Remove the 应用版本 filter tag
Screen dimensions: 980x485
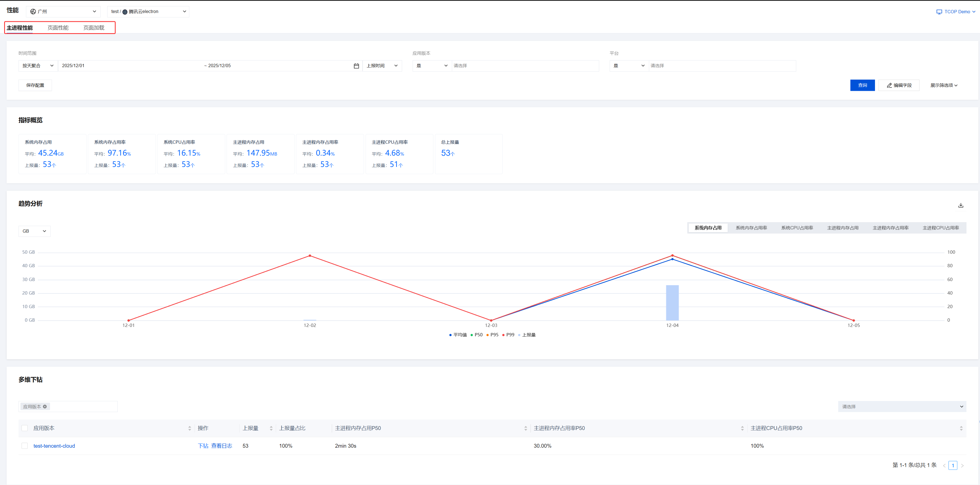tap(45, 407)
